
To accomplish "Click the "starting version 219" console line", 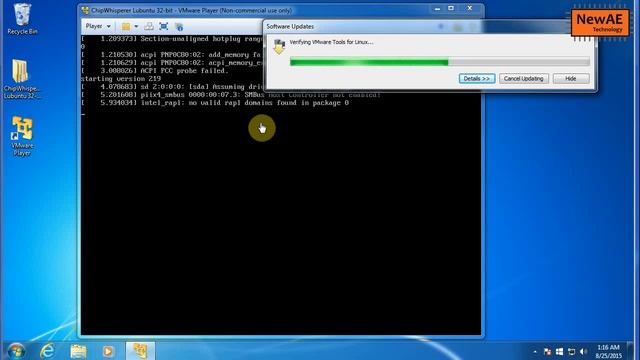I will pos(121,79).
